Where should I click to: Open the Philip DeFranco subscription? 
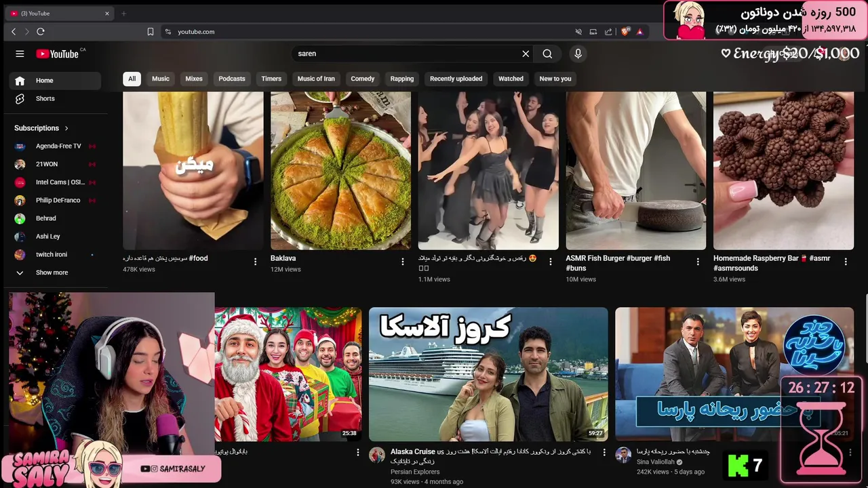point(55,201)
